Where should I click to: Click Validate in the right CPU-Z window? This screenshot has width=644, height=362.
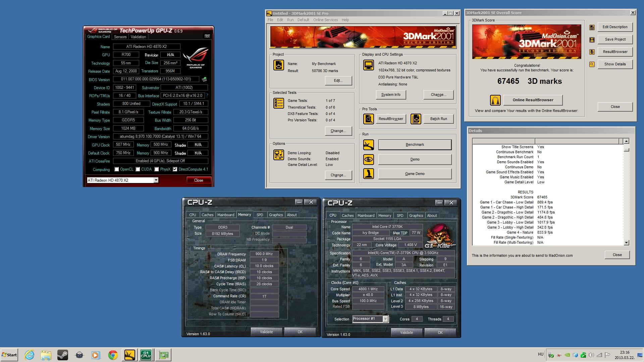407,333
